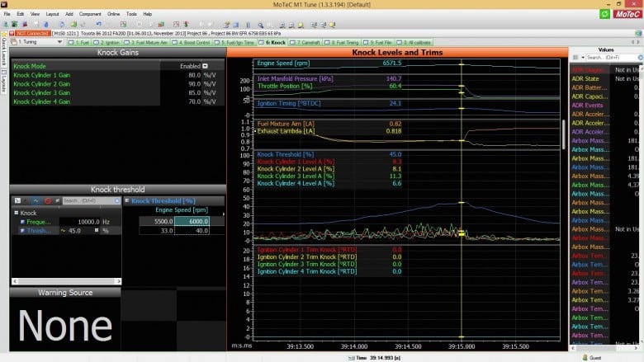Click the Guest user icon in status bar
The height and width of the screenshot is (362, 644).
[x=585, y=358]
